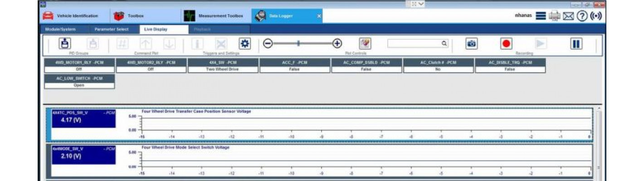Click the save PID group icon
The height and width of the screenshot is (181, 644).
tap(93, 43)
